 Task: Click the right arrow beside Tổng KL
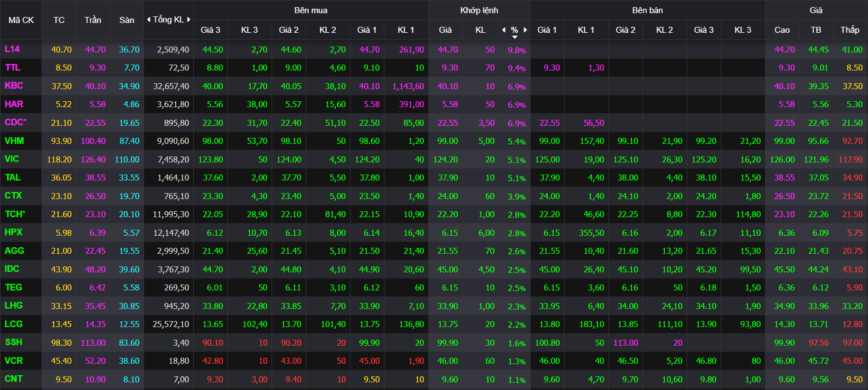tap(189, 20)
